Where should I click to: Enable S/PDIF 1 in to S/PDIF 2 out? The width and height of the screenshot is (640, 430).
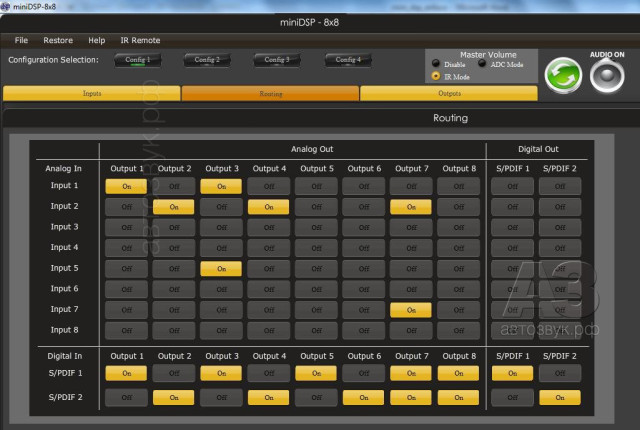coord(560,373)
